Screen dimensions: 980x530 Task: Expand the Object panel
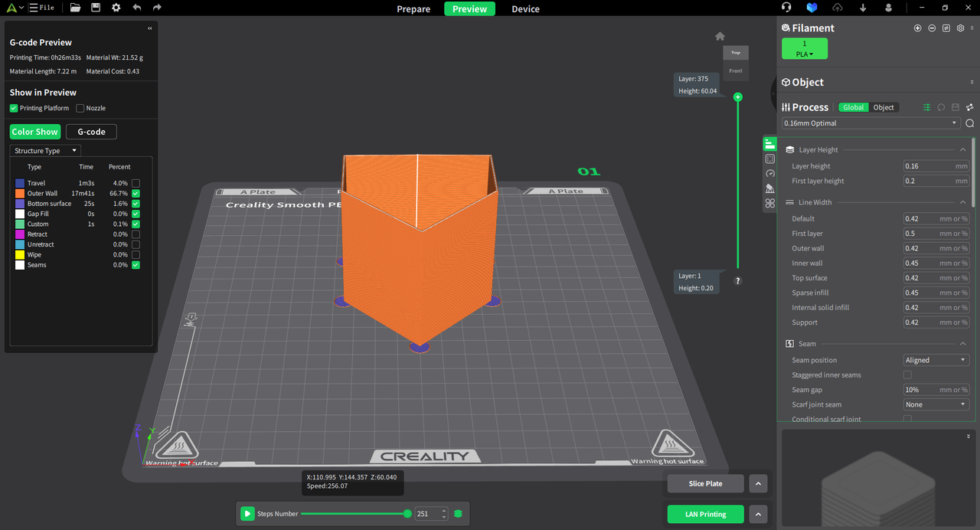[972, 82]
